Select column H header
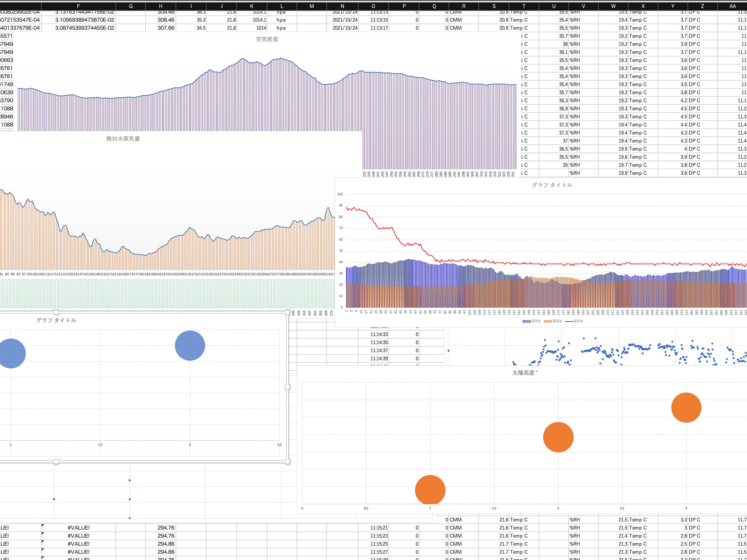The image size is (747, 560). pyautogui.click(x=160, y=6)
